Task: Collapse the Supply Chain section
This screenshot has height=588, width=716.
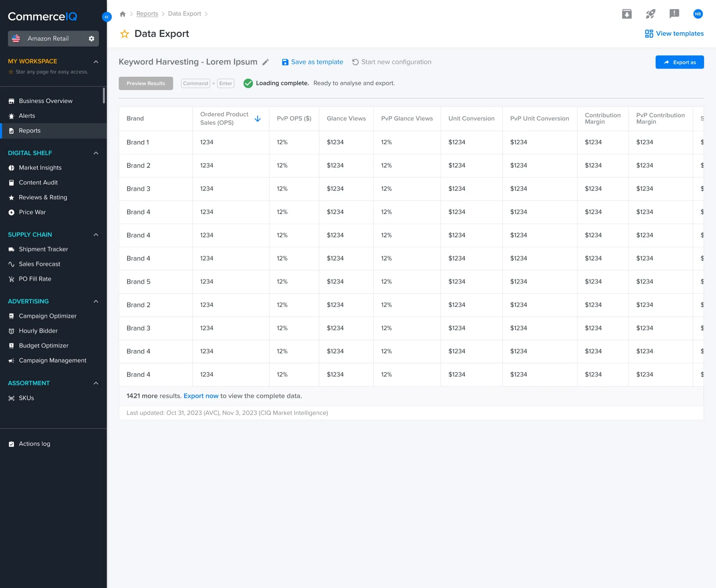Action: 96,235
